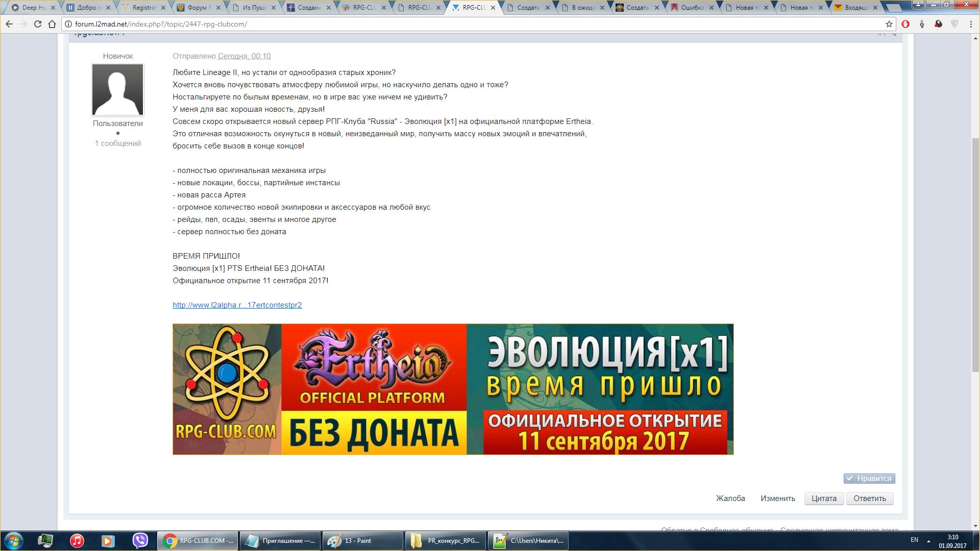Click the 1 сообщений count
Image resolution: width=980 pixels, height=551 pixels.
(118, 143)
